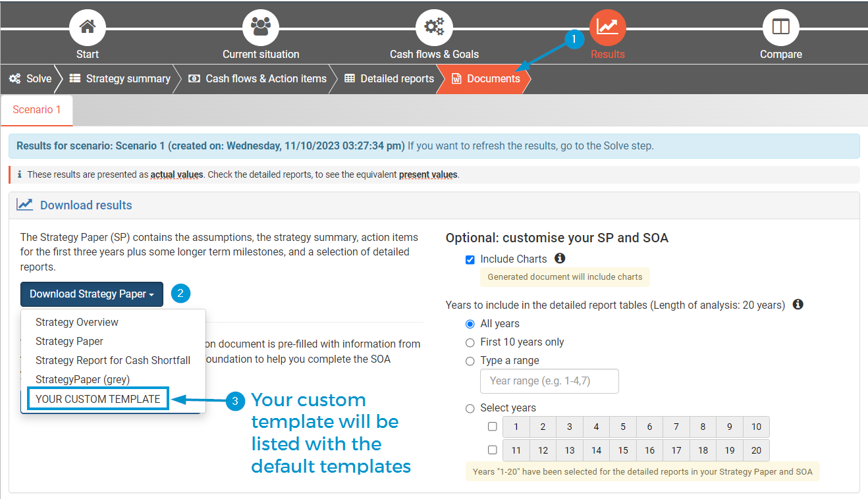
Task: Click the Year range text field
Action: pyautogui.click(x=549, y=381)
